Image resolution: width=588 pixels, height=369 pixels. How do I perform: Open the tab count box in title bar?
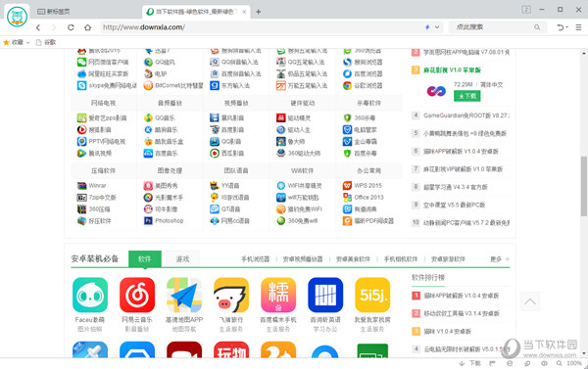tap(526, 10)
